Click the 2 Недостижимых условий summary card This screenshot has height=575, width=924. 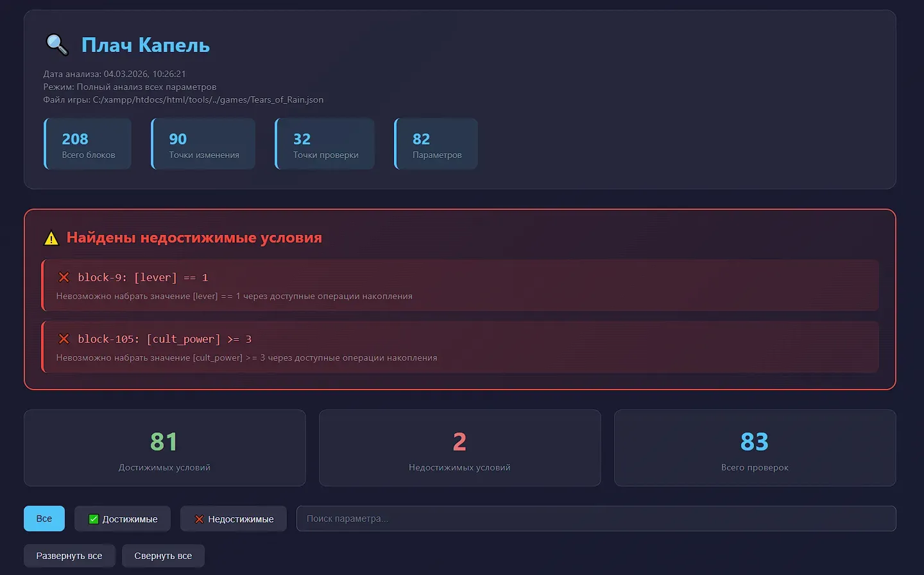(x=459, y=448)
